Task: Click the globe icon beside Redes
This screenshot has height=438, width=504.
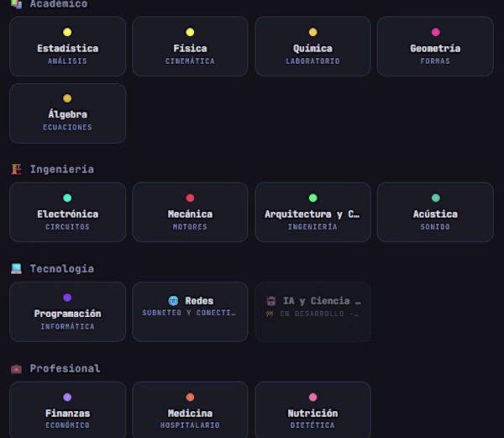Action: point(173,301)
